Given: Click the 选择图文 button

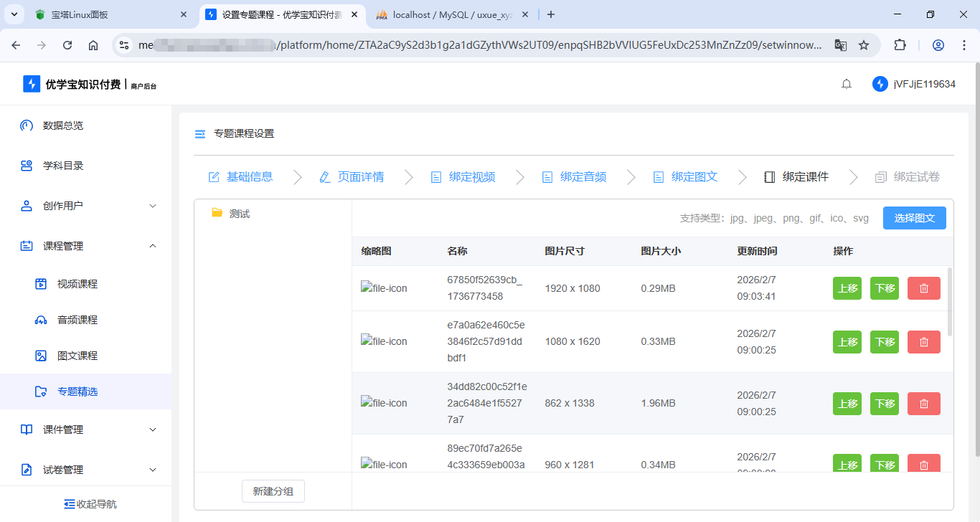Looking at the screenshot, I should click(914, 218).
